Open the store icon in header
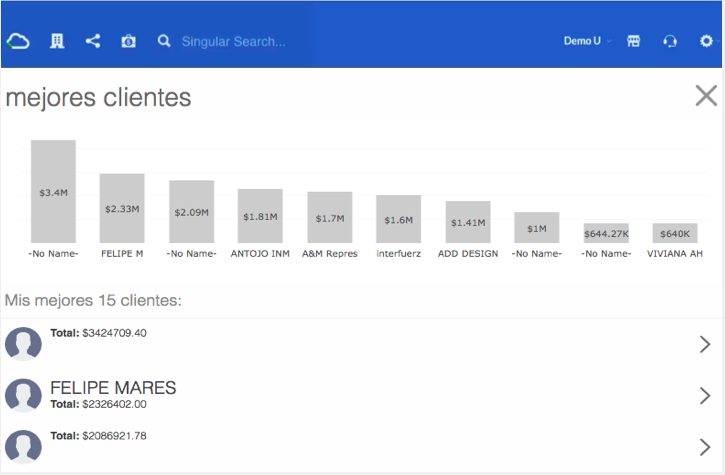725x475 pixels. 633,42
